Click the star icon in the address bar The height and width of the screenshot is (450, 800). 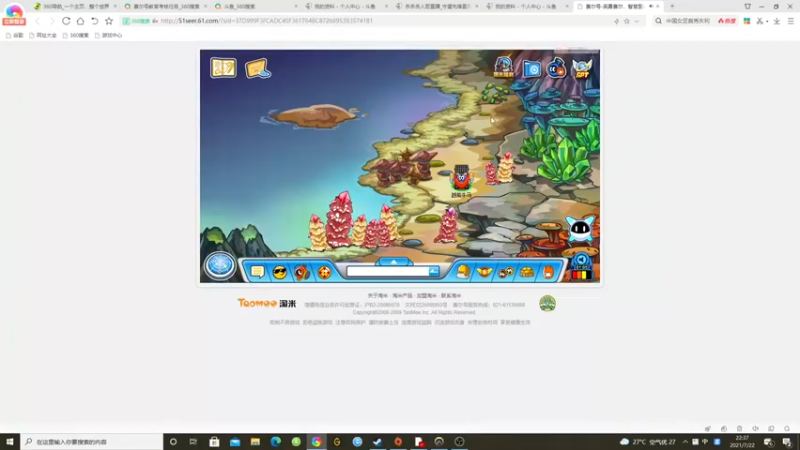pyautogui.click(x=627, y=21)
